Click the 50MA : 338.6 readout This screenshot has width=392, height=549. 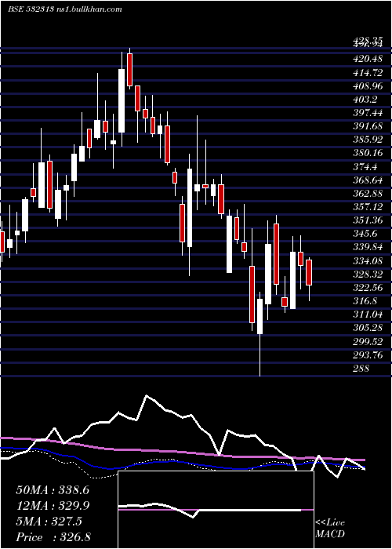click(53, 490)
